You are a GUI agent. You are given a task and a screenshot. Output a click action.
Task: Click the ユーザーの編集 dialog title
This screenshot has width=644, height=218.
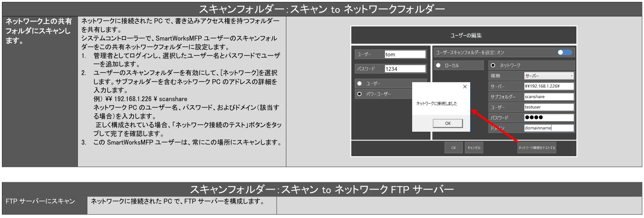tap(466, 35)
